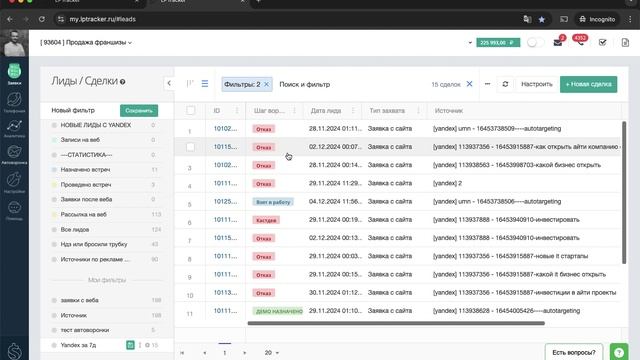The image size is (640, 360).
Task: Open the phone calls icon with 4352 badge
Action: click(x=580, y=42)
